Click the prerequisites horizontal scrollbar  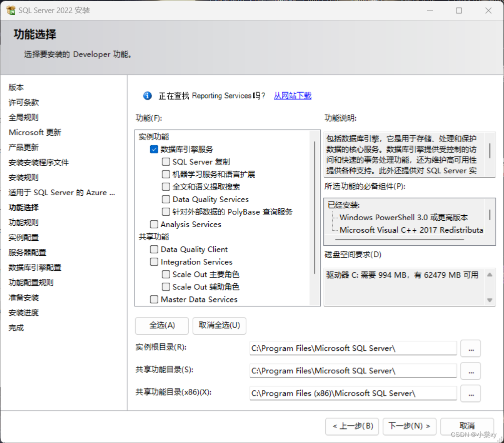pos(399,239)
